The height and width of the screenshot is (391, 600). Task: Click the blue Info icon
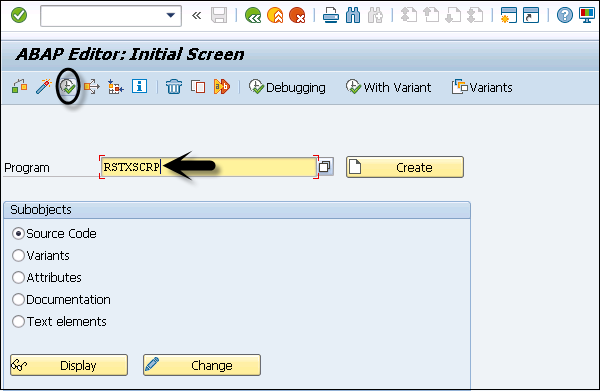pyautogui.click(x=139, y=86)
